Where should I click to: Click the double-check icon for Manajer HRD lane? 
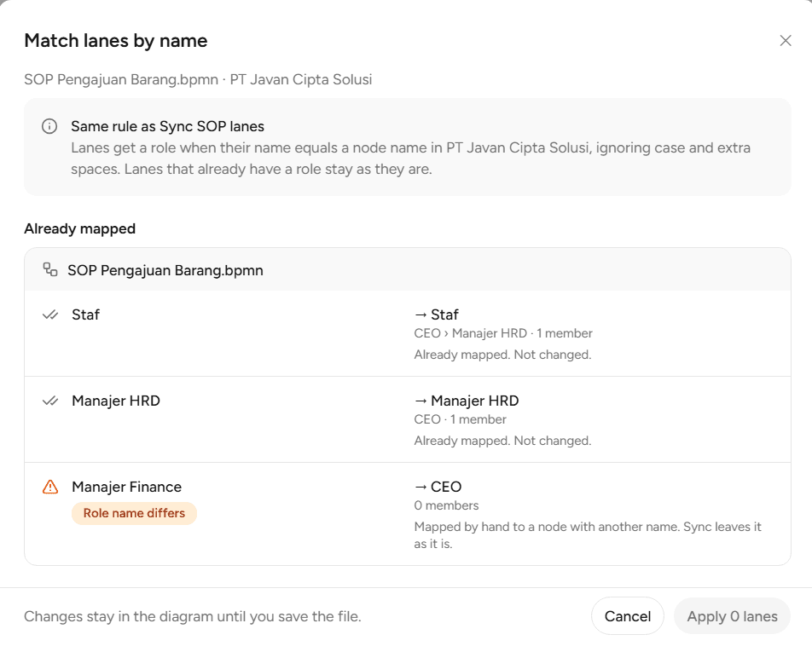50,401
